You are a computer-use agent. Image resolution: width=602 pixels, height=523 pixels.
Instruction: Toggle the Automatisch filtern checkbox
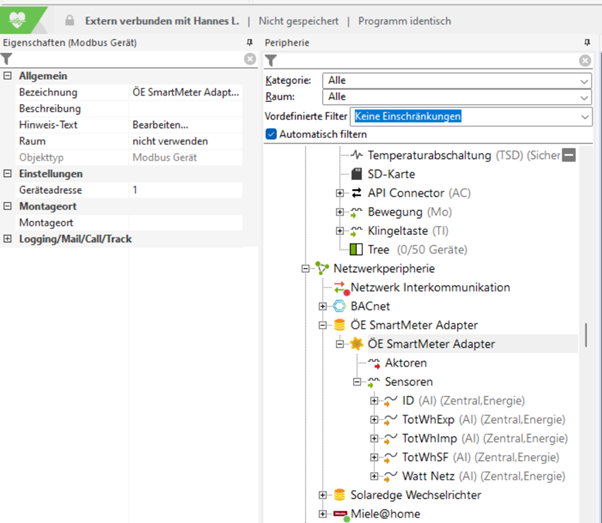pos(271,134)
